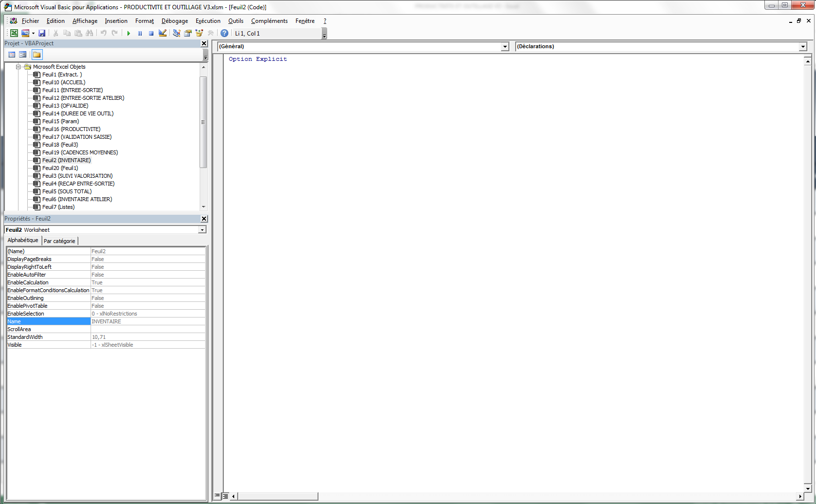Select Feuil7 (Listes) in project tree
The image size is (816, 504).
pyautogui.click(x=58, y=207)
